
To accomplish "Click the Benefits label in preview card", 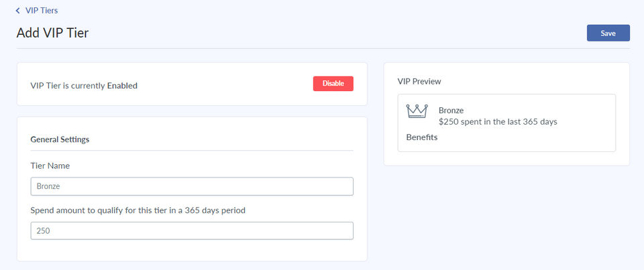I will point(422,137).
